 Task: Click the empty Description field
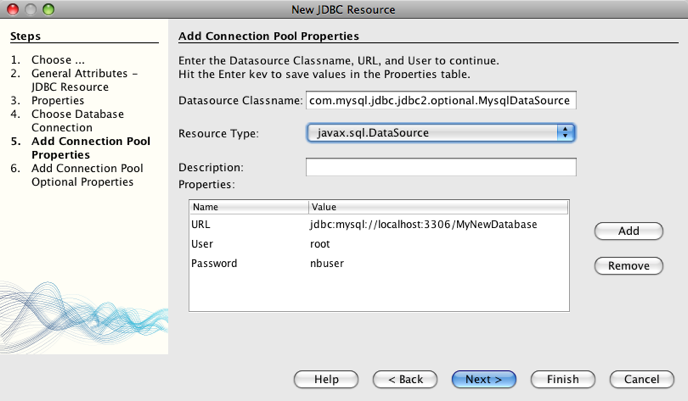pos(441,167)
